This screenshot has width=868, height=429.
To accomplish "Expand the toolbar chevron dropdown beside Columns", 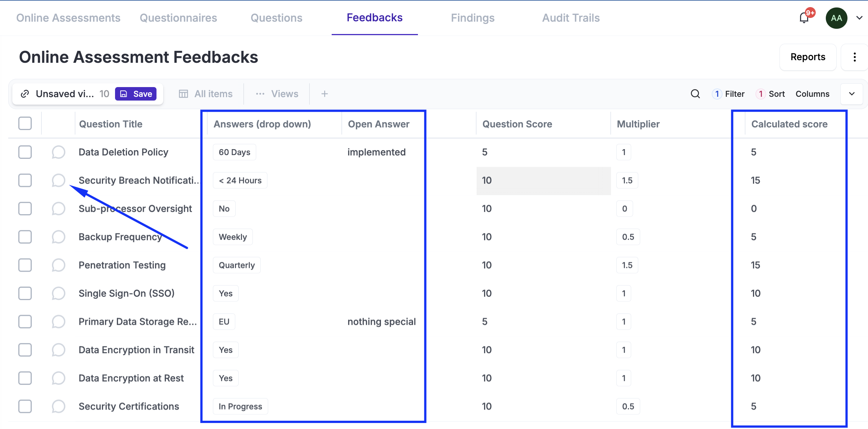I will (852, 94).
